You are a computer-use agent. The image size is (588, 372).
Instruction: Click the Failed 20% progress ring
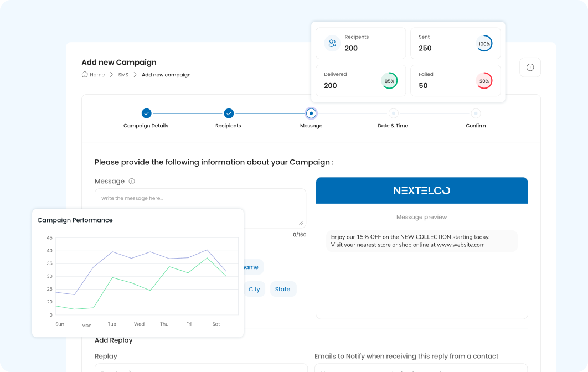(x=484, y=81)
